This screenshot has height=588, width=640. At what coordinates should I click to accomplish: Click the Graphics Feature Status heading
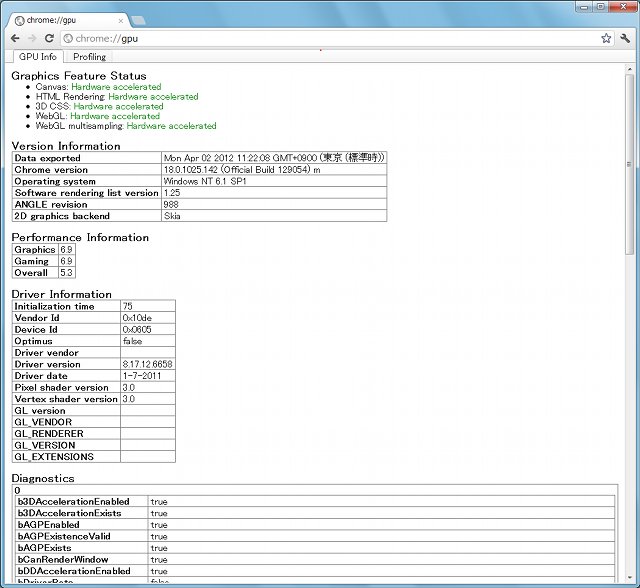79,76
